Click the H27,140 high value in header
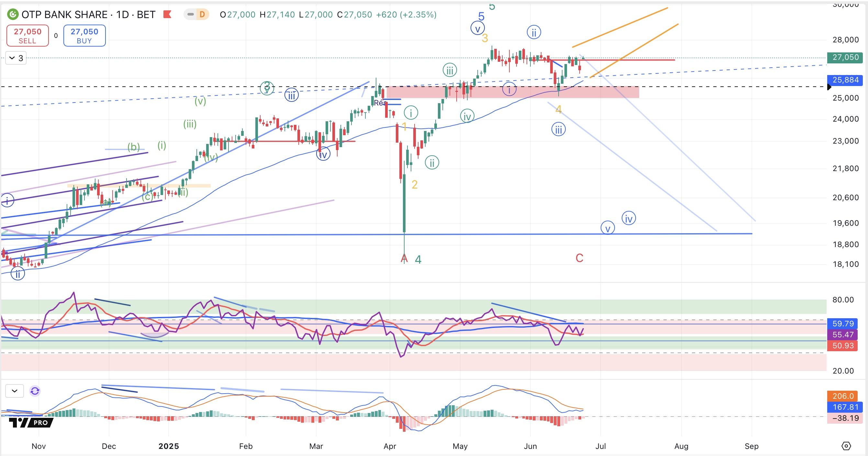Screen dimensions: 868x456 tap(277, 15)
